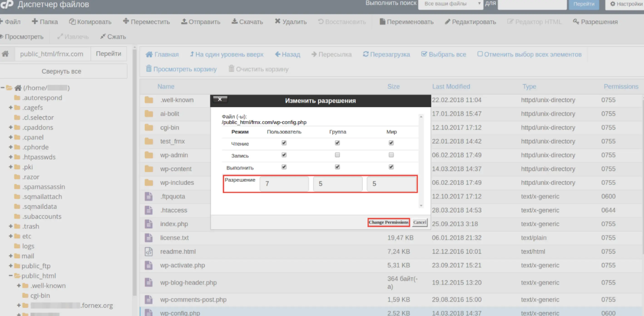Open the Все ваши файлы search dropdown

click(451, 4)
